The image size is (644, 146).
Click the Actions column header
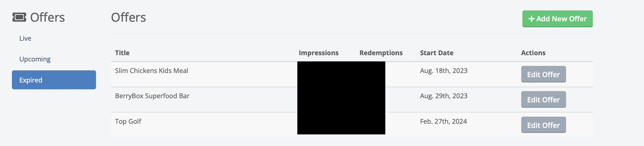[533, 53]
